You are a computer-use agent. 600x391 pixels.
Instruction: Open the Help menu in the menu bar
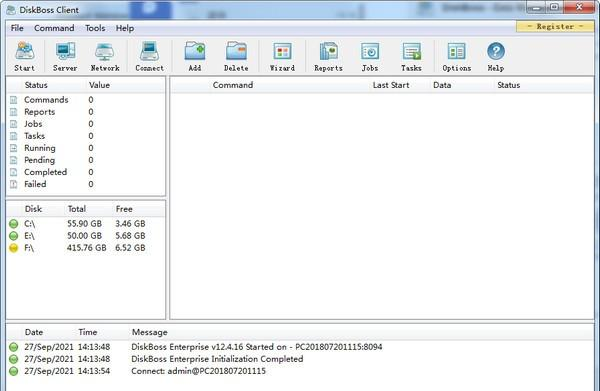coord(125,28)
